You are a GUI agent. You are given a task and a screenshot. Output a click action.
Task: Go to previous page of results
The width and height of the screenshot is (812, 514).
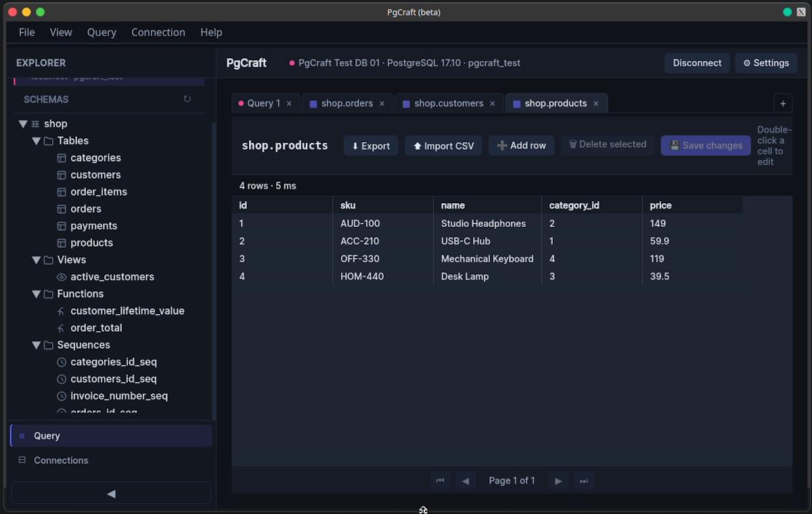click(466, 481)
